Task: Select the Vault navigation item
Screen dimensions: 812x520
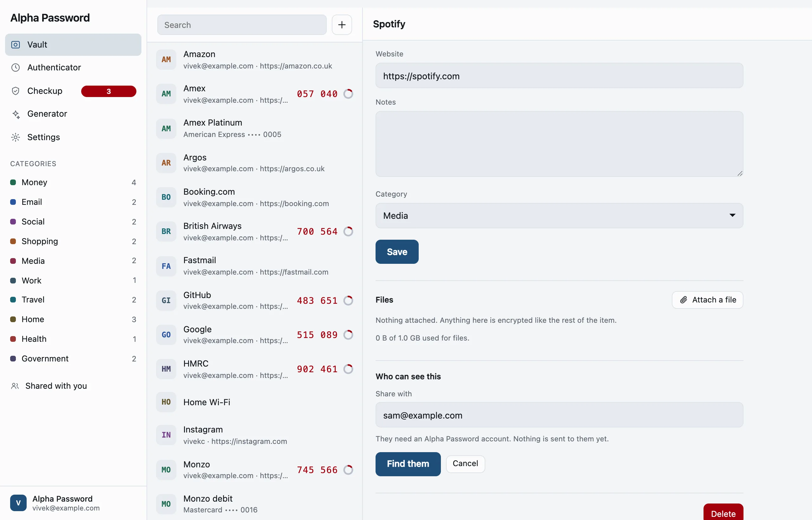Action: [73, 45]
